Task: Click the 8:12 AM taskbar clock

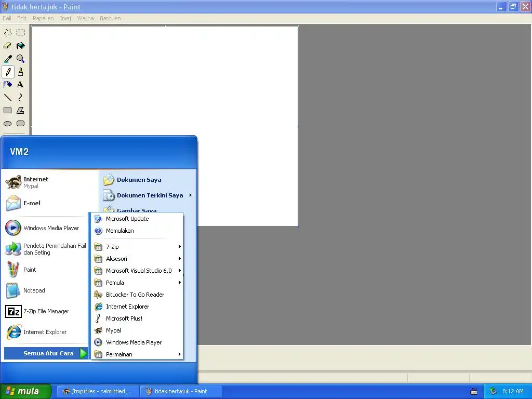Action: point(513,391)
